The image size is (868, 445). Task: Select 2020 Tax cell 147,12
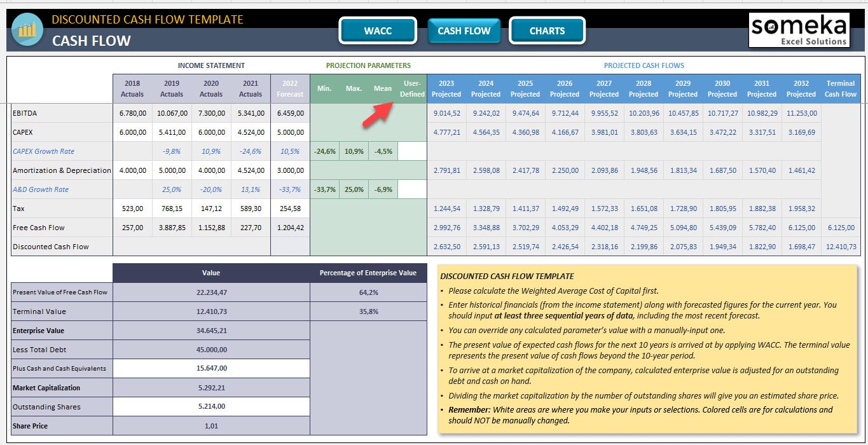(x=211, y=209)
